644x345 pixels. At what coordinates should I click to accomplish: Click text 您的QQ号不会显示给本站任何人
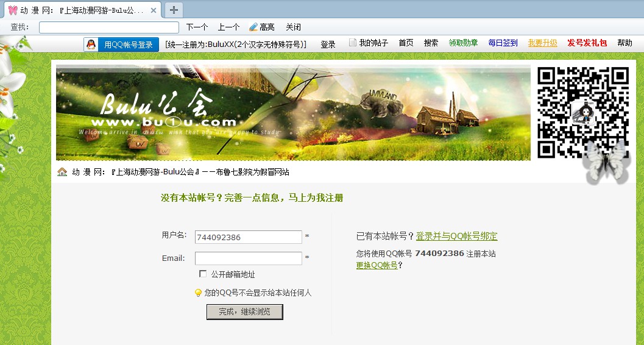click(258, 293)
